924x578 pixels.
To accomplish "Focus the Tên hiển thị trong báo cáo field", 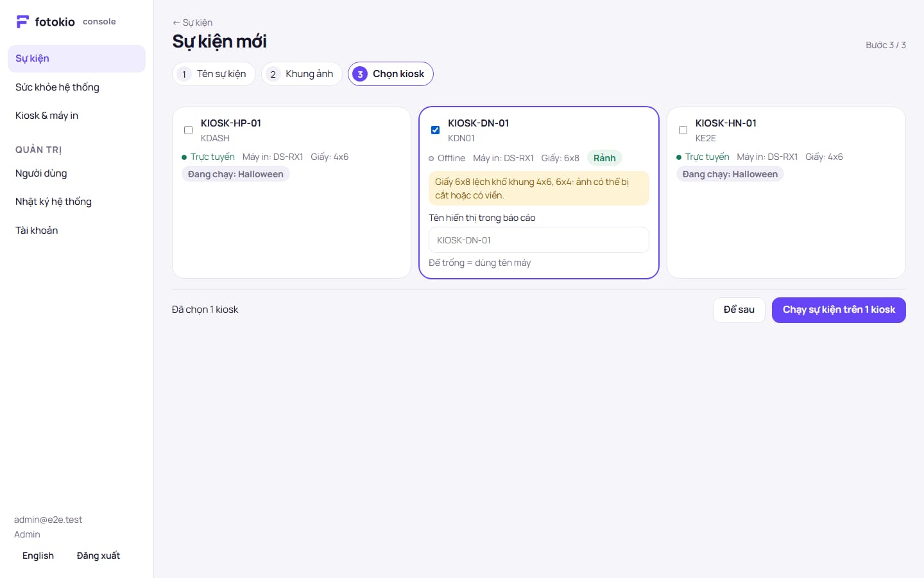I will pos(539,240).
